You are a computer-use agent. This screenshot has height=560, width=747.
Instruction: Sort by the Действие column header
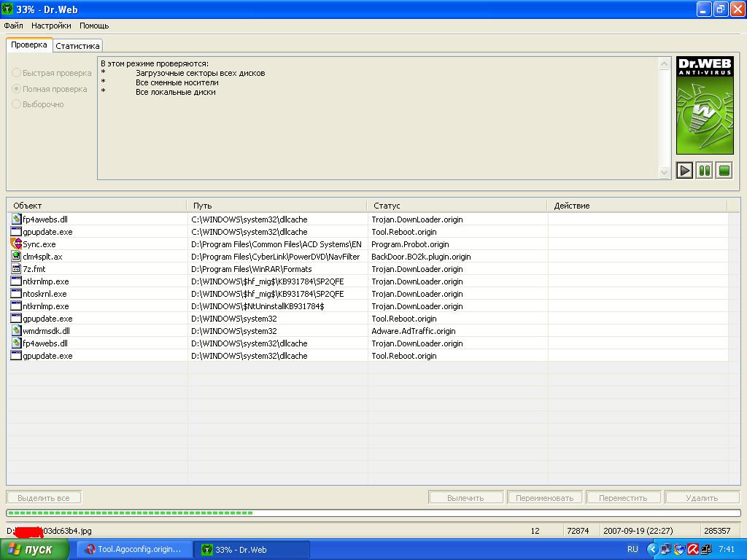[x=637, y=206]
